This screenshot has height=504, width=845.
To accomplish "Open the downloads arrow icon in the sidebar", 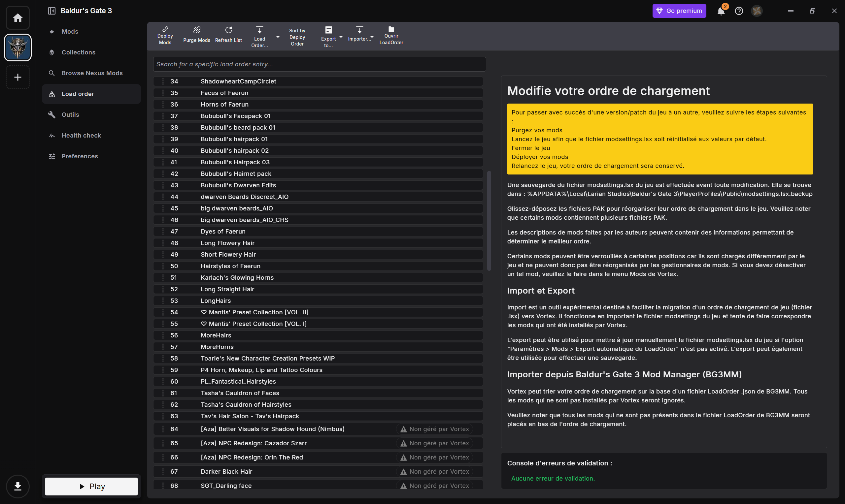I will (x=18, y=486).
